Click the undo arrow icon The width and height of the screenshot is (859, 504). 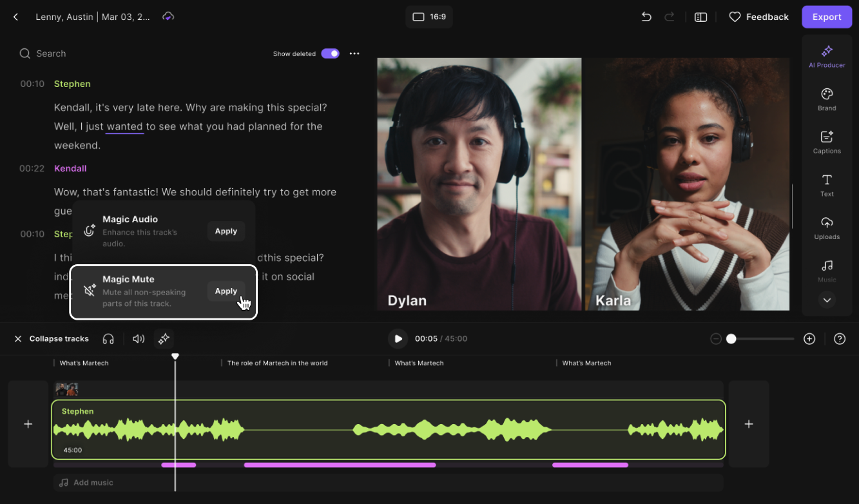tap(646, 17)
